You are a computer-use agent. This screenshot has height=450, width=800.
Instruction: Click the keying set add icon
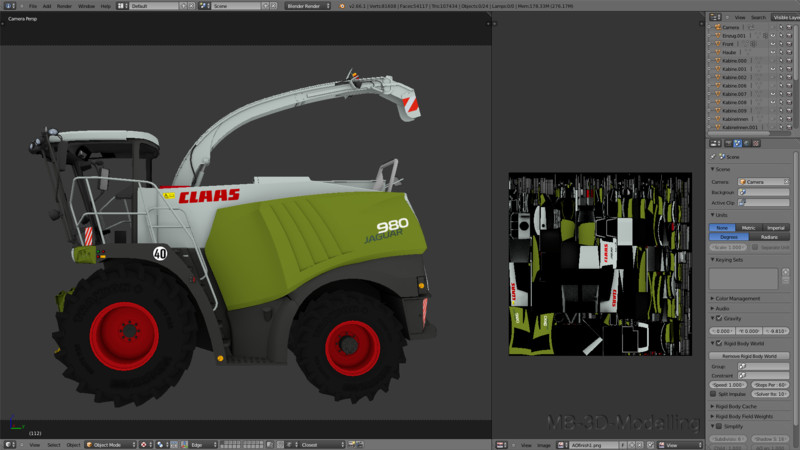pos(786,272)
